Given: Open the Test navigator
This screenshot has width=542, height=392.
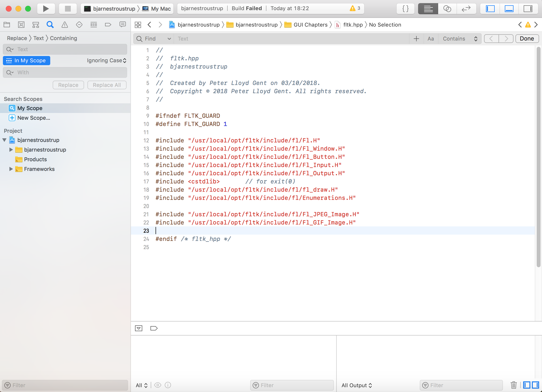Looking at the screenshot, I should pos(79,25).
